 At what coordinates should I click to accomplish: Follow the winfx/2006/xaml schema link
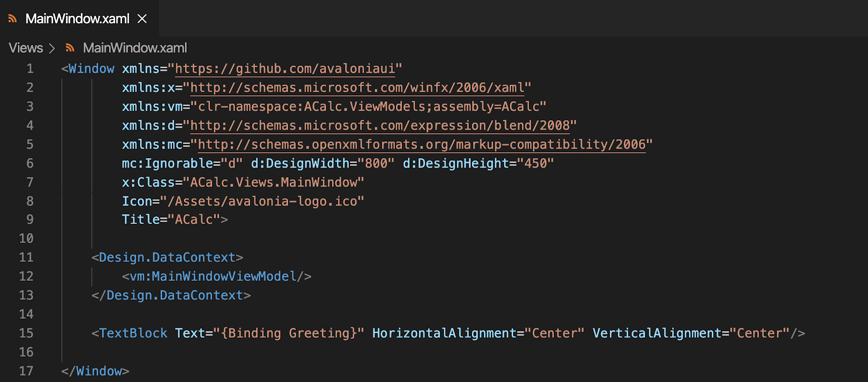pyautogui.click(x=357, y=88)
